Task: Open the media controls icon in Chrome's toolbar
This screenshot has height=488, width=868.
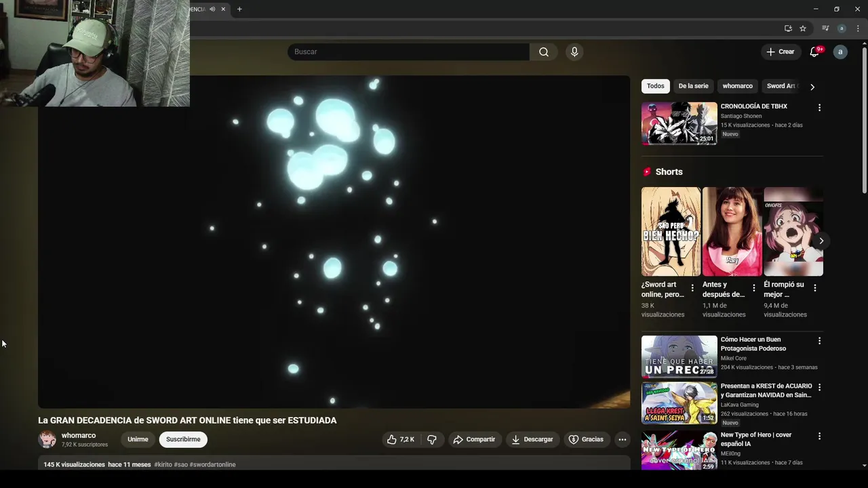Action: (x=825, y=28)
